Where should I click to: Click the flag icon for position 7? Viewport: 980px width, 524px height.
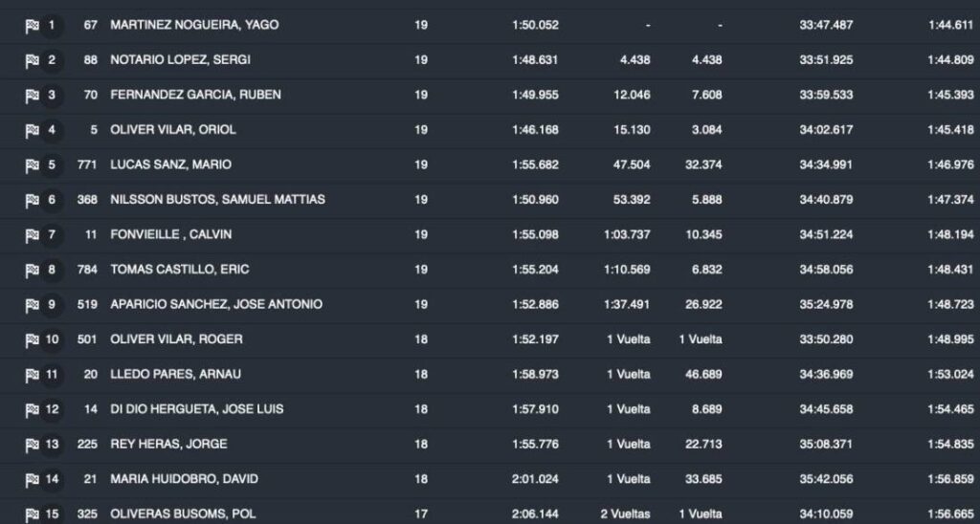click(32, 234)
